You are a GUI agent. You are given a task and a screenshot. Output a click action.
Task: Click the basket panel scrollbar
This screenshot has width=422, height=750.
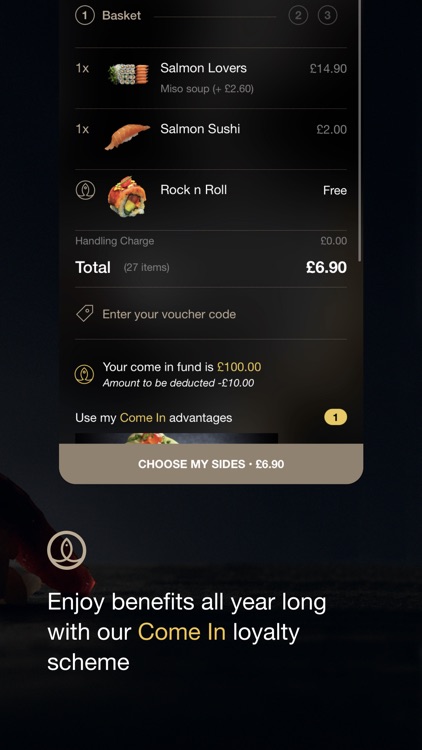coord(359,130)
